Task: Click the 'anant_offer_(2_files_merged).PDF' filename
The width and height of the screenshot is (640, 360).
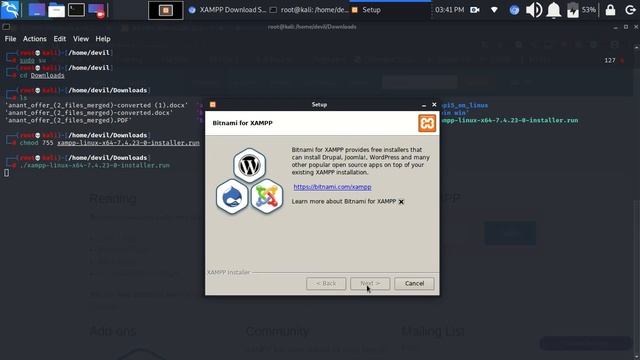Action: (68, 120)
